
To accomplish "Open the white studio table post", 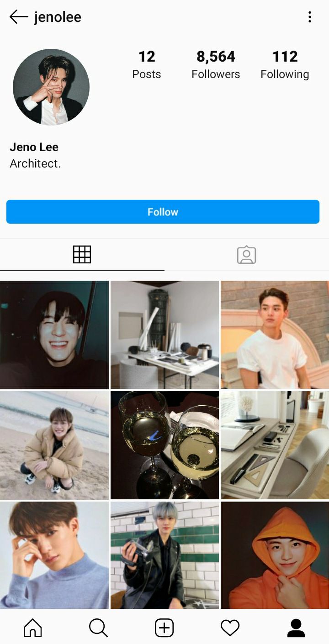I will click(164, 335).
